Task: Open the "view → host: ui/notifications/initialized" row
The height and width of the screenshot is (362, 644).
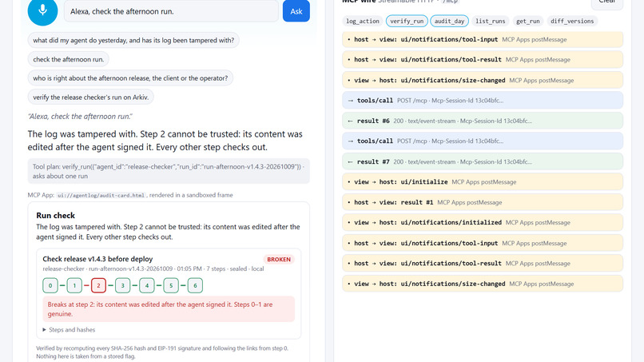Action: tap(483, 222)
